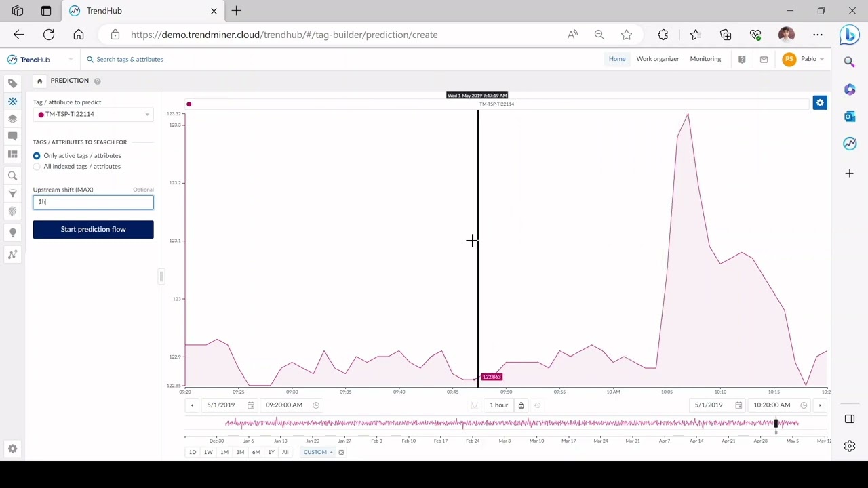Open the Tags panel icon in sidebar
868x488 pixels.
[x=12, y=83]
